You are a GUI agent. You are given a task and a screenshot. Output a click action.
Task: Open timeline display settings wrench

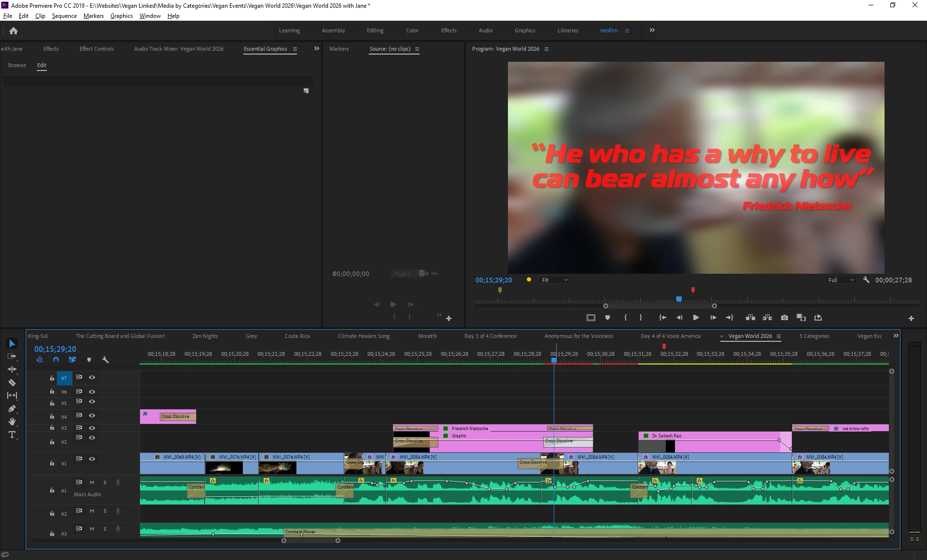pos(105,360)
